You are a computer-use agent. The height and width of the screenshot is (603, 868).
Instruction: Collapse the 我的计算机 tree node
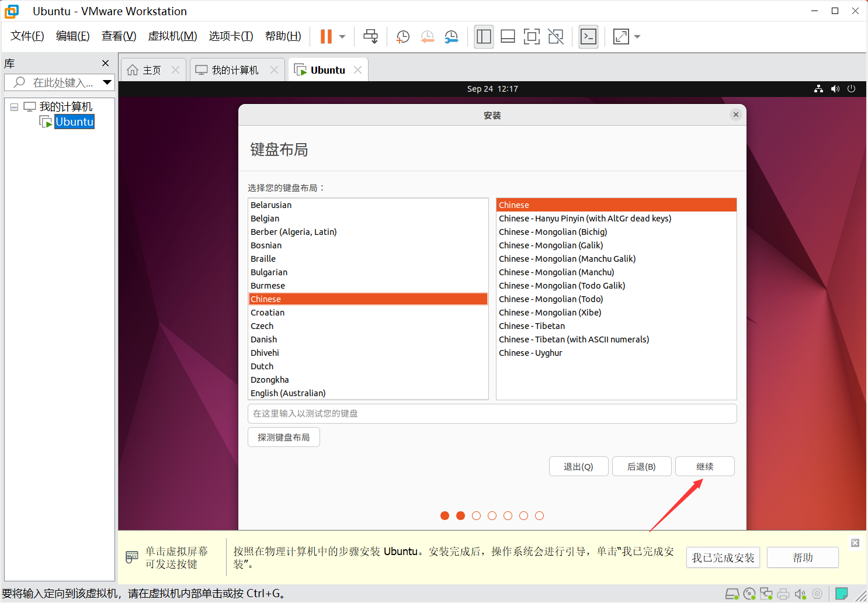click(x=15, y=107)
